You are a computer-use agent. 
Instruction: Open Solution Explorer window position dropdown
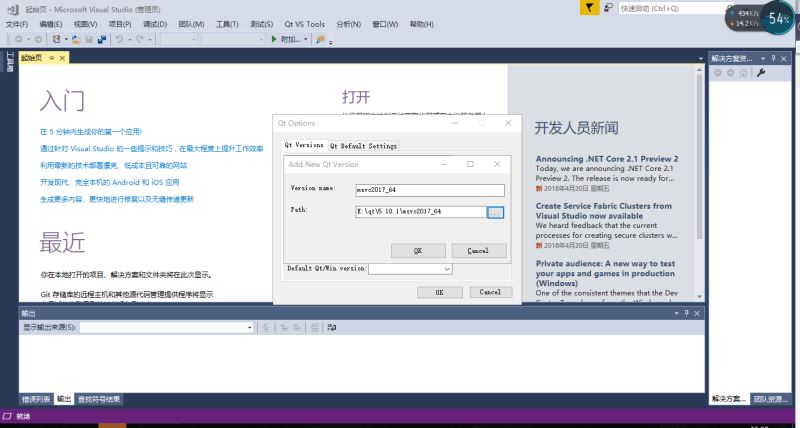[x=763, y=59]
